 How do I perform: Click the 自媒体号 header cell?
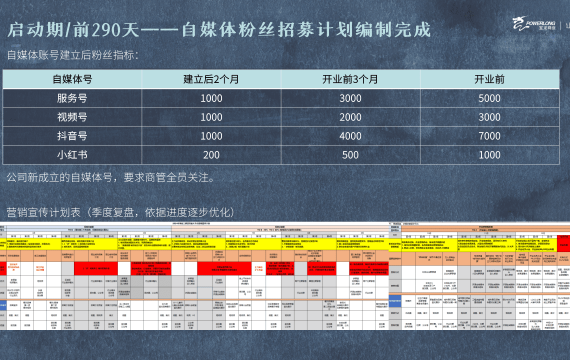pyautogui.click(x=72, y=79)
